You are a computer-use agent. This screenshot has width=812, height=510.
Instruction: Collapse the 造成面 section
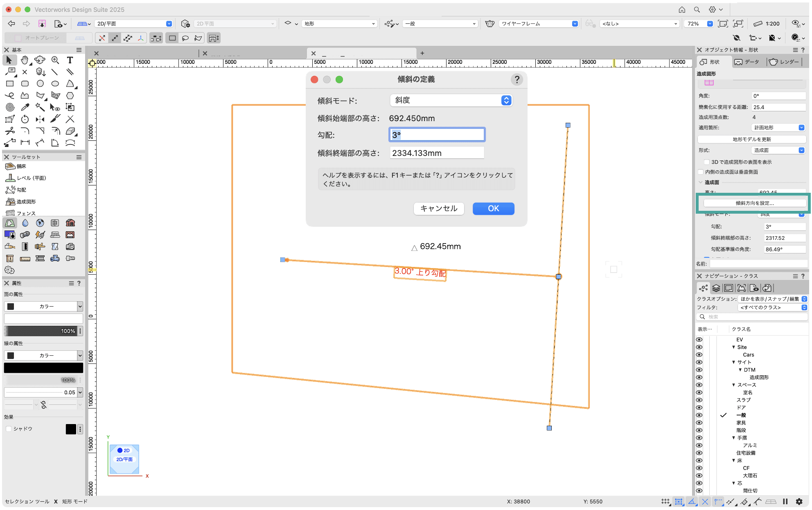click(x=701, y=183)
